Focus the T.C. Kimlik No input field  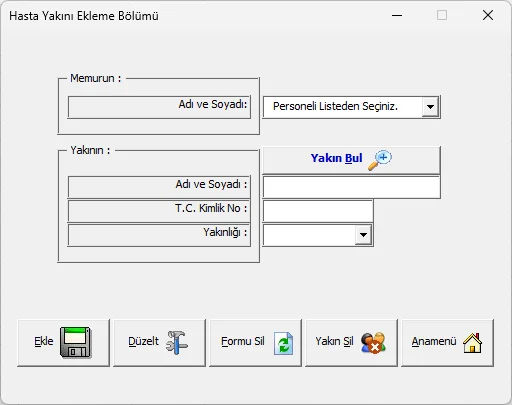[x=318, y=211]
